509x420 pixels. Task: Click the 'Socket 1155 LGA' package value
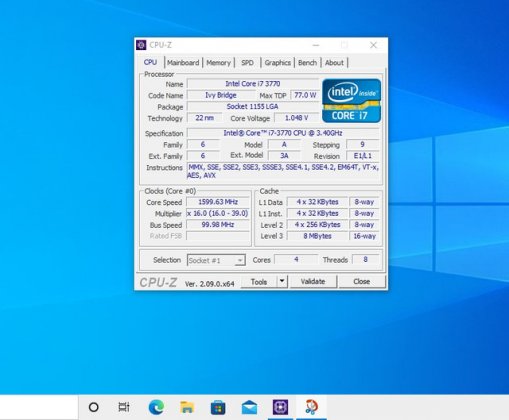(253, 107)
